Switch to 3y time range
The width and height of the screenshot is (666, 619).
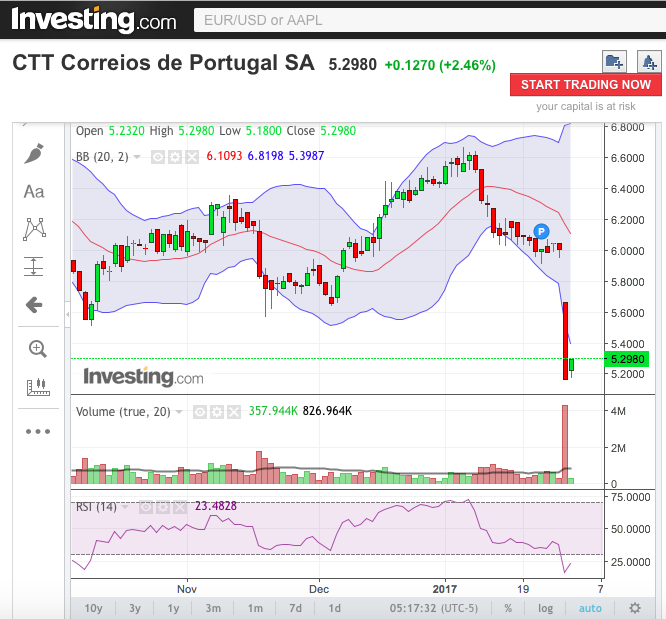(135, 608)
